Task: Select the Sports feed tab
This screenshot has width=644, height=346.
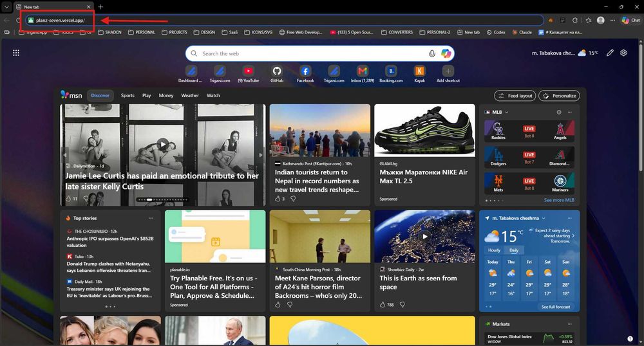Action: (x=128, y=95)
